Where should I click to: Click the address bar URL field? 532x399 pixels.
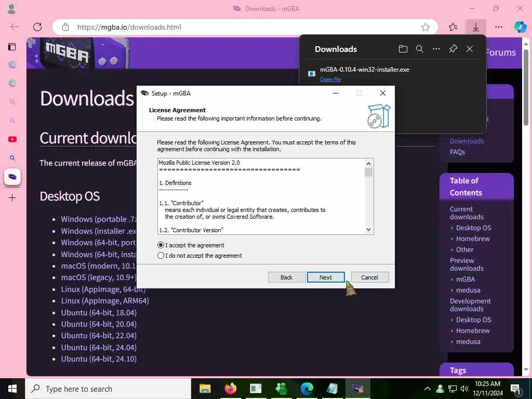coord(244,27)
